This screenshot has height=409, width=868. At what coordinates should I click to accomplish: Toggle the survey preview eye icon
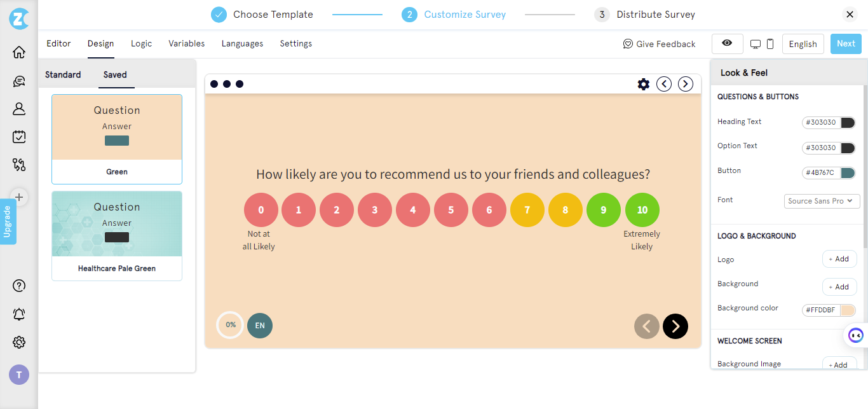(x=727, y=43)
